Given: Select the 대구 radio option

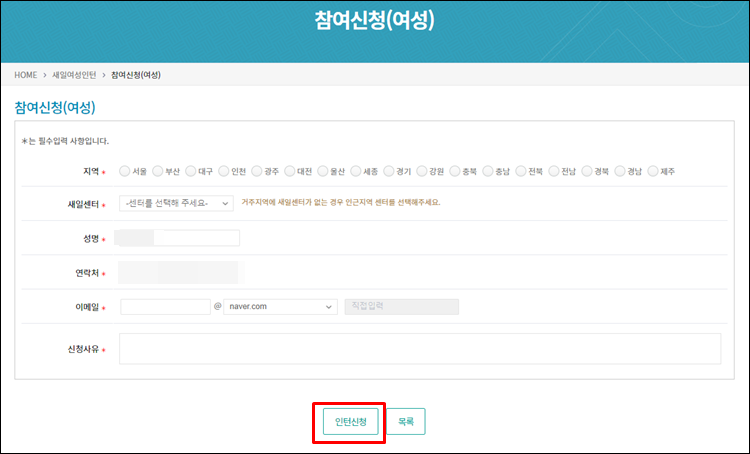Looking at the screenshot, I should pos(191,171).
